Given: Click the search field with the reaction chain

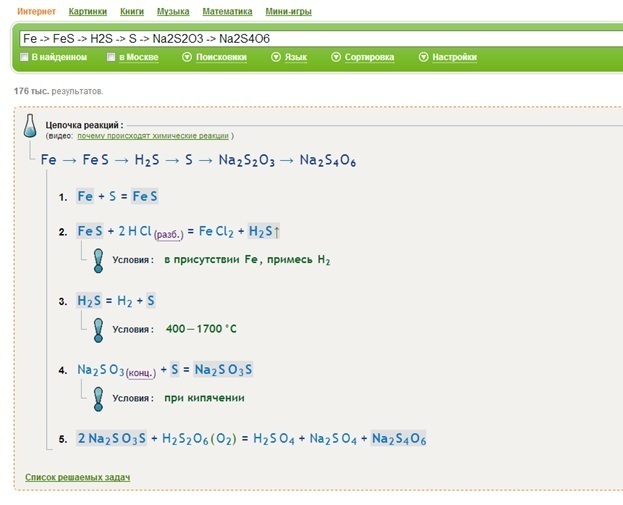Looking at the screenshot, I should pyautogui.click(x=310, y=38).
